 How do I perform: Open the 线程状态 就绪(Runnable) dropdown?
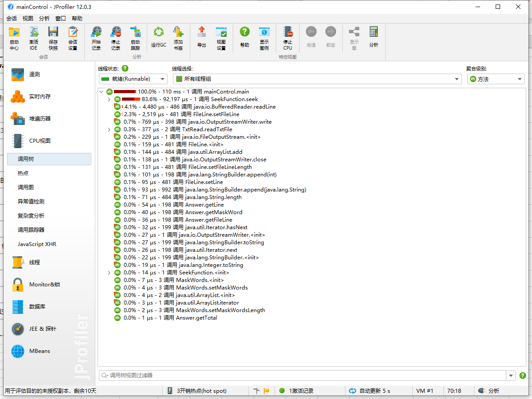tap(133, 79)
